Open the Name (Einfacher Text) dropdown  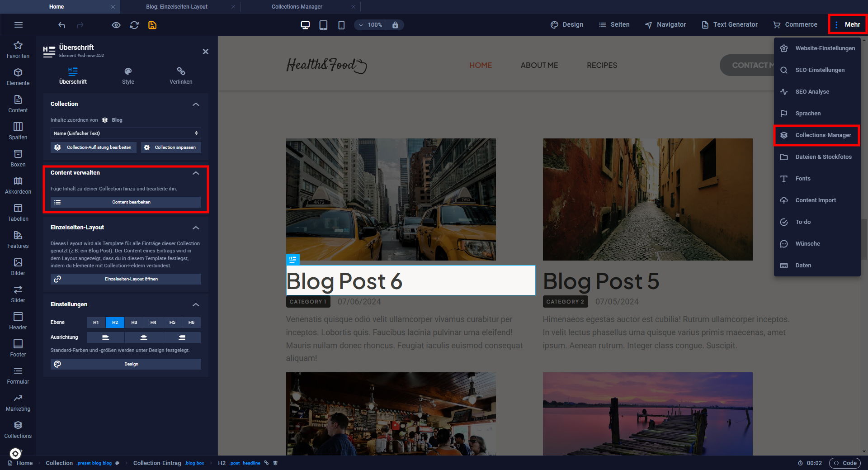coord(126,133)
